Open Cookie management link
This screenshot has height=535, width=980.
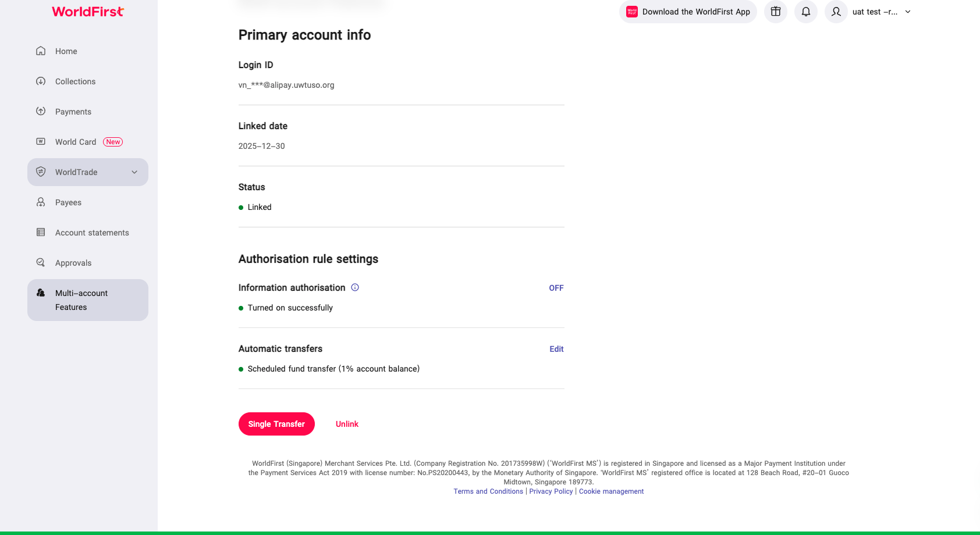[x=611, y=491]
